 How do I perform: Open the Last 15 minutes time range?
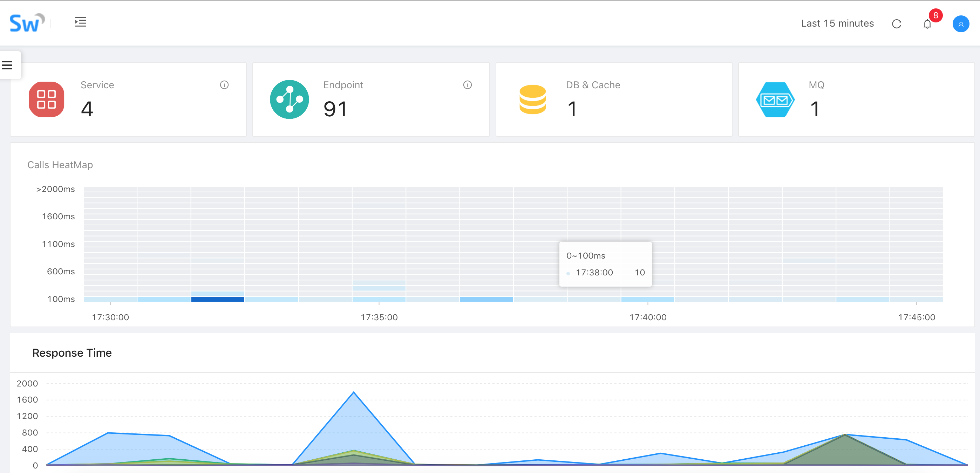coord(837,23)
